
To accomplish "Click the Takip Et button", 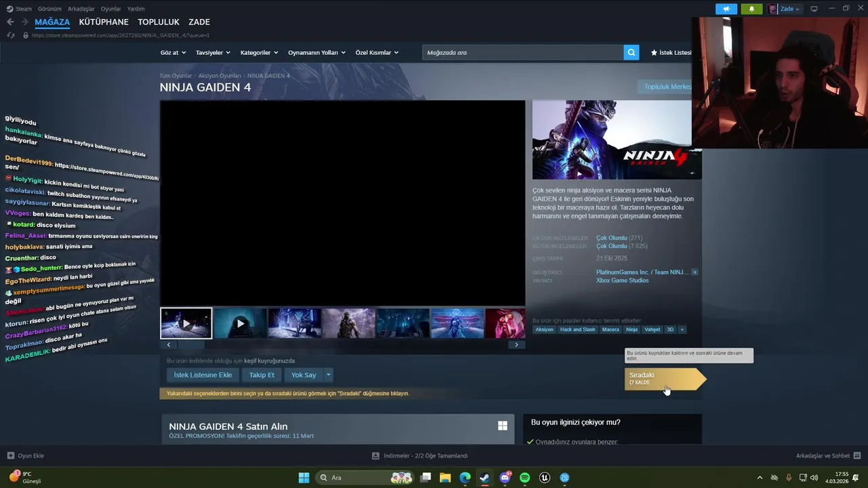I will pyautogui.click(x=262, y=375).
